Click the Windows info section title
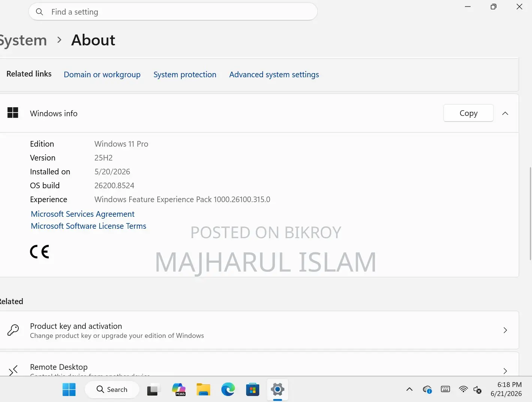The height and width of the screenshot is (402, 532). pos(54,113)
